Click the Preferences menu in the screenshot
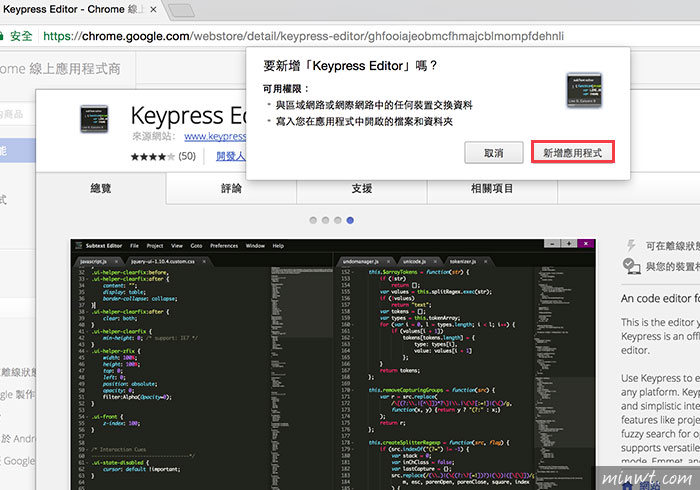 pos(224,246)
